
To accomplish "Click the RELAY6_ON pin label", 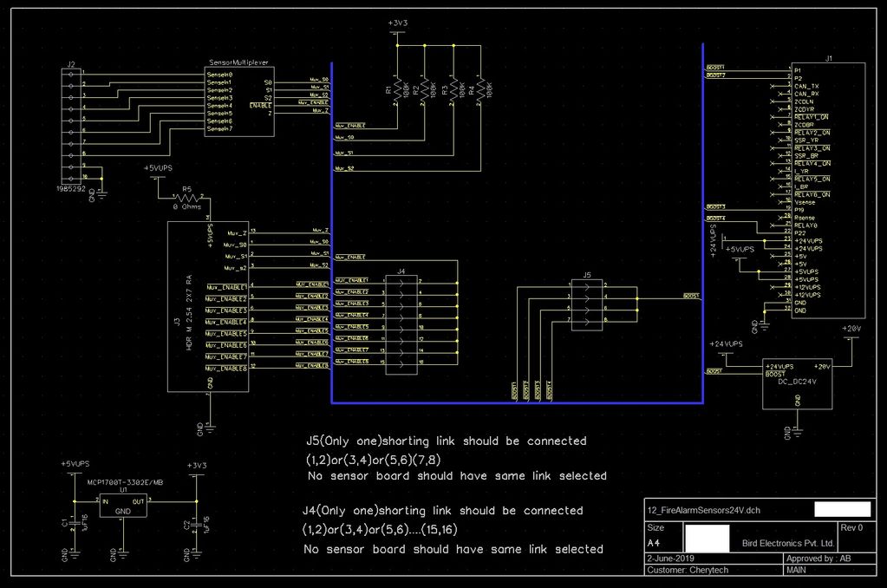I will [812, 194].
